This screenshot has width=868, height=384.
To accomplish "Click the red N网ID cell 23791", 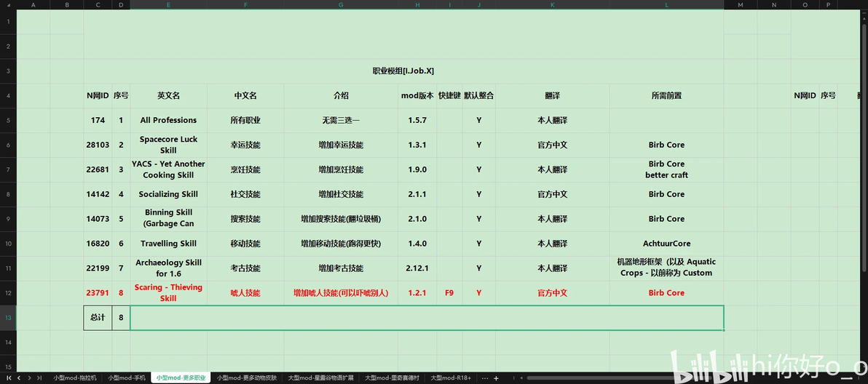I will [x=98, y=293].
